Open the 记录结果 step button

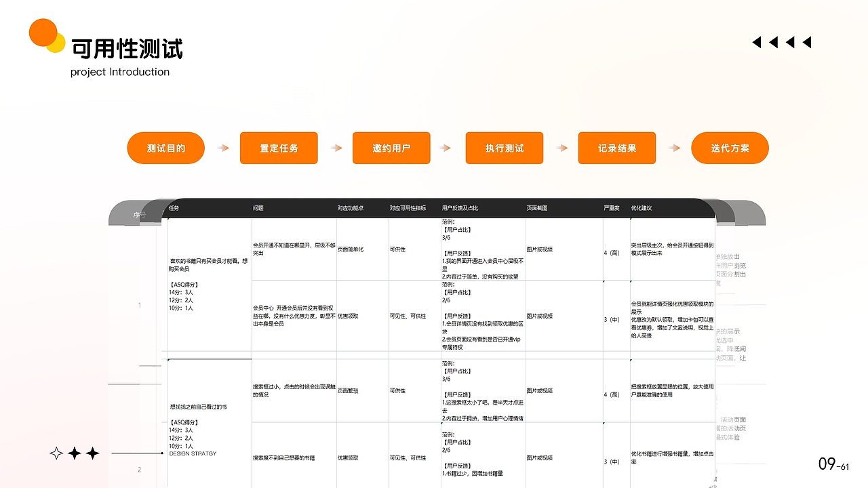pyautogui.click(x=617, y=148)
